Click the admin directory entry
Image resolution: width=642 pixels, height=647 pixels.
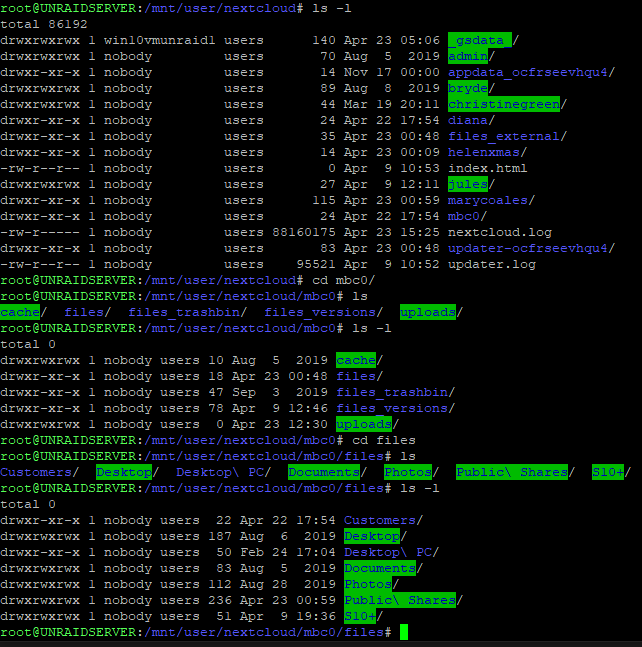coord(468,56)
